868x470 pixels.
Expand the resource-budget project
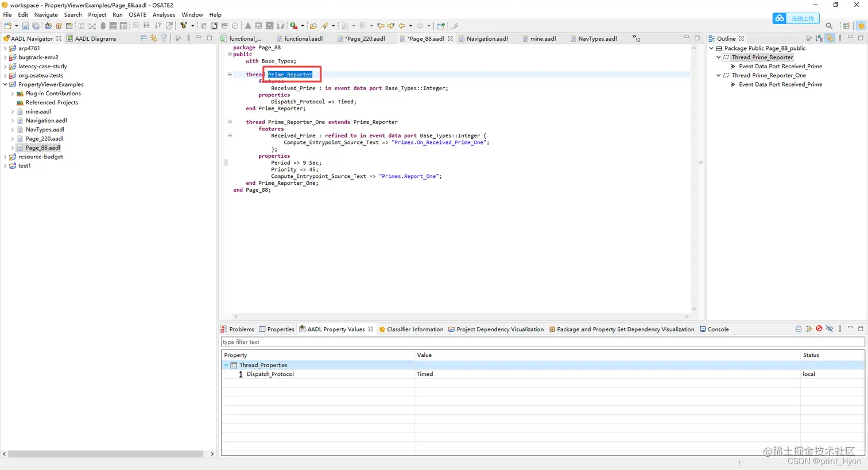[x=5, y=157]
